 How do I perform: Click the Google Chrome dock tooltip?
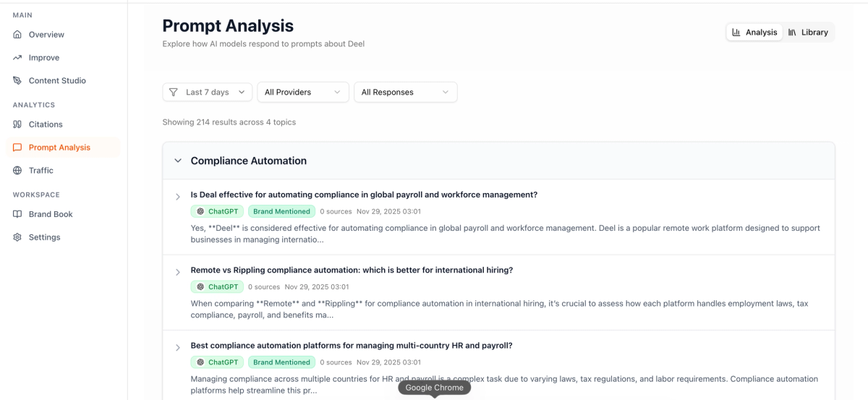(x=435, y=388)
